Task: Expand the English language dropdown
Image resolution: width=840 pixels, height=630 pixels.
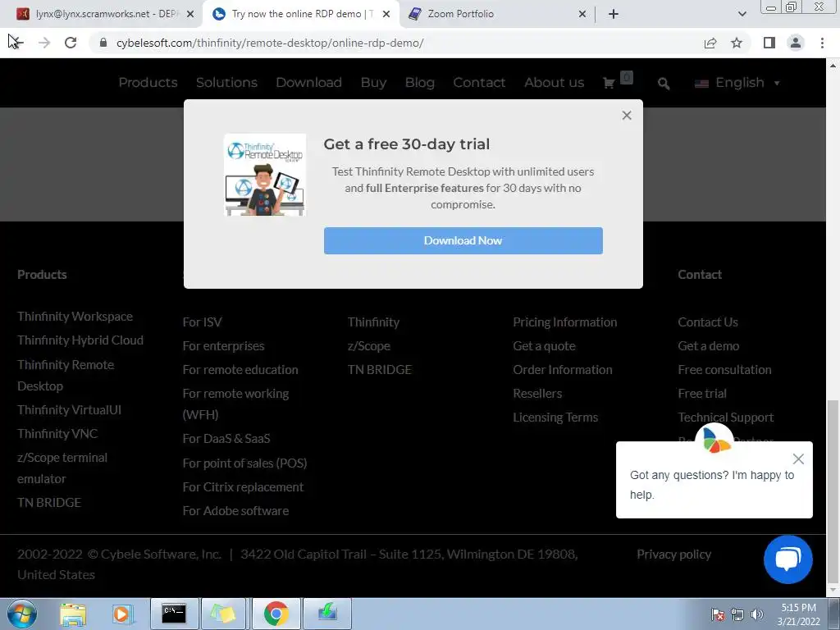Action: click(737, 83)
